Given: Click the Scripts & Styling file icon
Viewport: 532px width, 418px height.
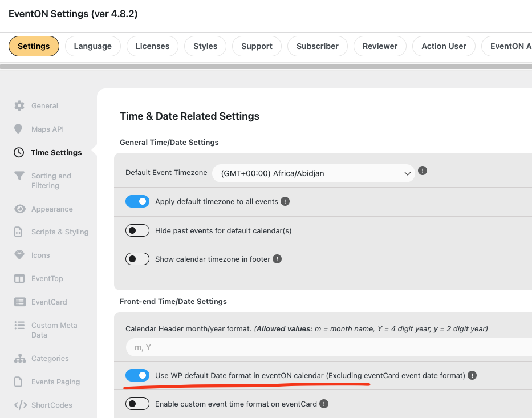Looking at the screenshot, I should click(18, 232).
